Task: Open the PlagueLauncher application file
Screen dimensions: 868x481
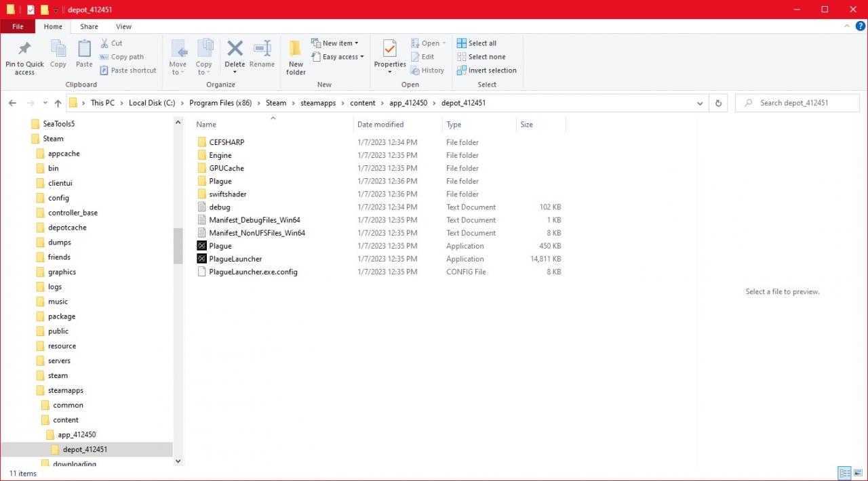Action: tap(235, 259)
